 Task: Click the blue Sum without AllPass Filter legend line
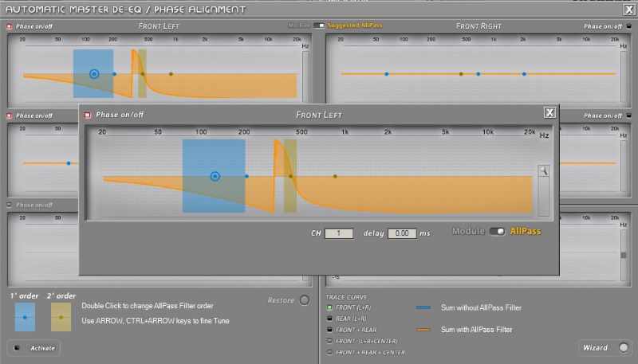423,307
